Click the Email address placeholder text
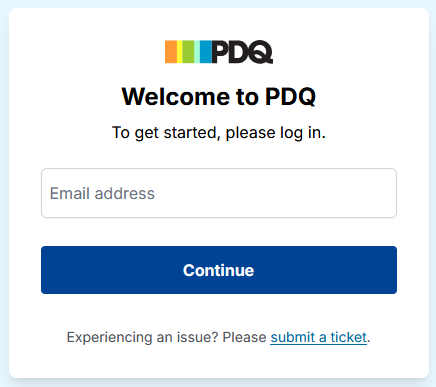This screenshot has height=387, width=436. [102, 193]
